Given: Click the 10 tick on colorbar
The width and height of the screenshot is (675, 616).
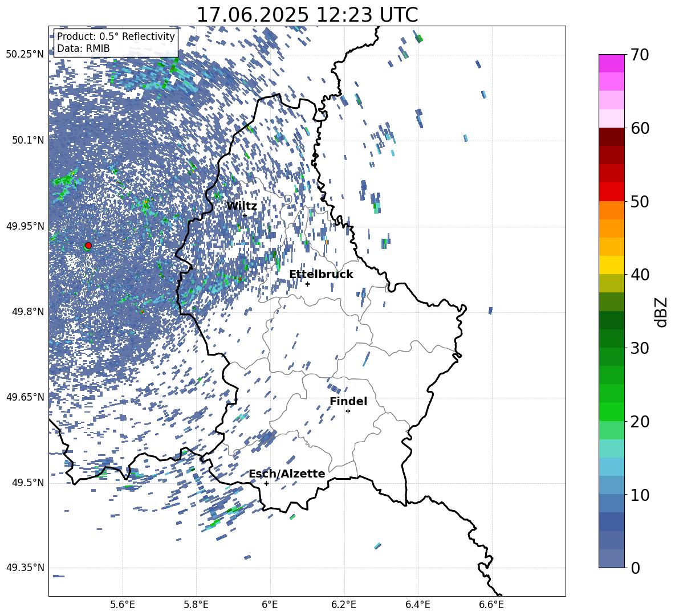Looking at the screenshot, I should click(640, 495).
